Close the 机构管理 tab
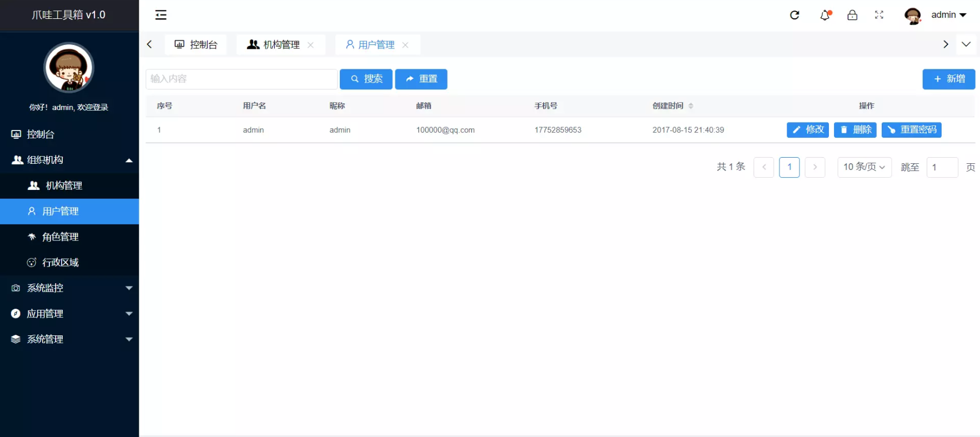 (310, 45)
